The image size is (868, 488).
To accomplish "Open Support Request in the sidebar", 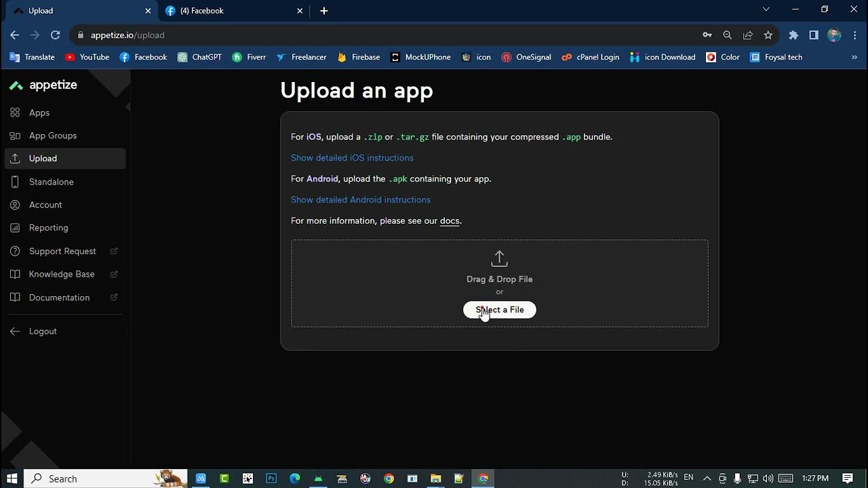I will click(x=62, y=251).
